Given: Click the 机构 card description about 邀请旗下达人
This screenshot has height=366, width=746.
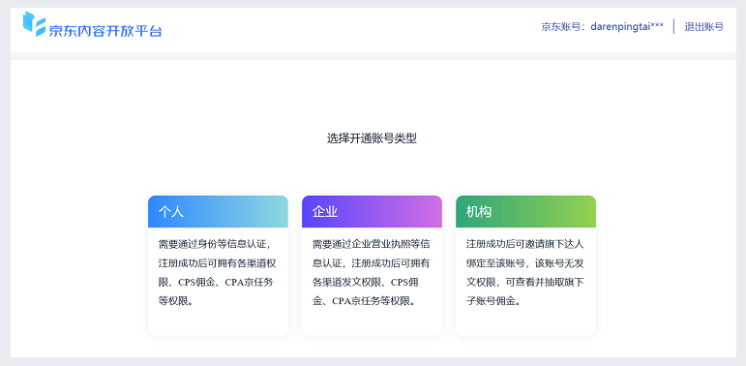Looking at the screenshot, I should coord(525,272).
